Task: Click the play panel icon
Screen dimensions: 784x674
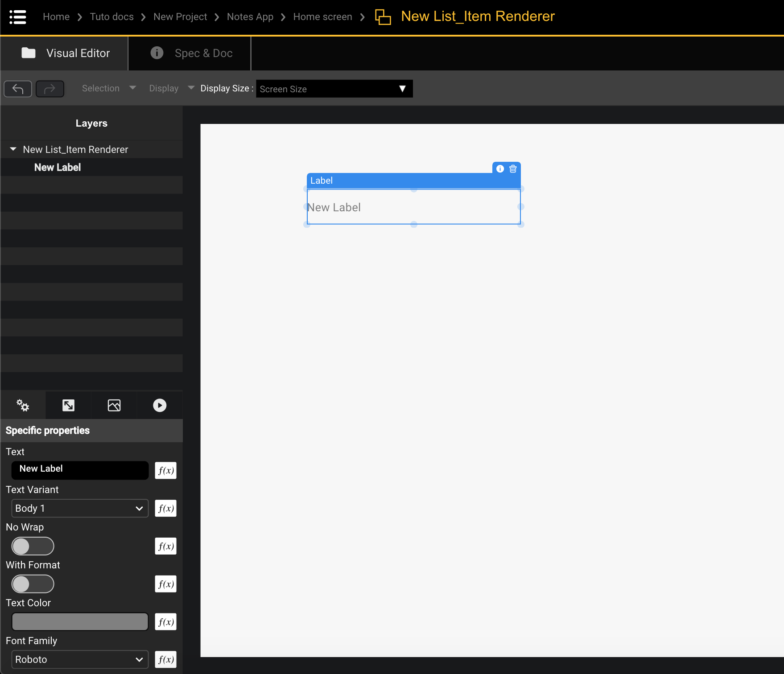Action: 159,405
